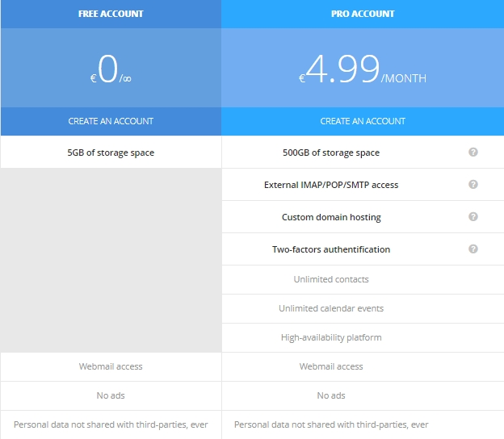This screenshot has height=439, width=504.
Task: Click the 5GB of storage space row
Action: click(x=111, y=153)
